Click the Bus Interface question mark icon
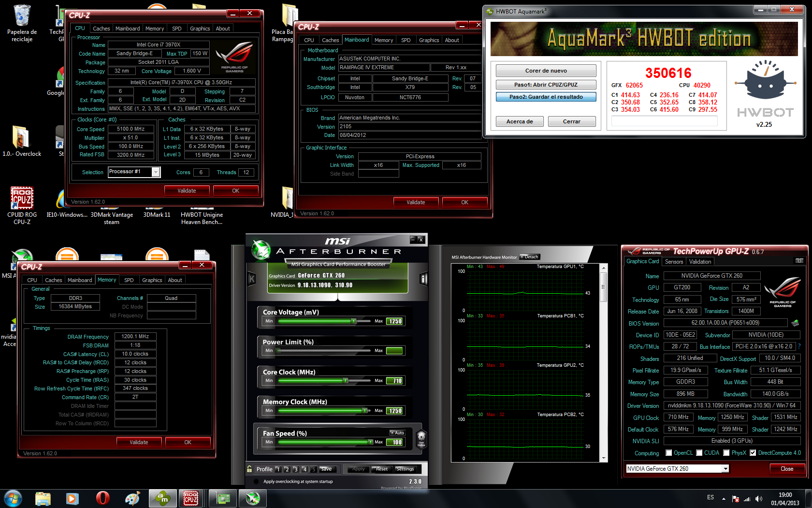This screenshot has width=812, height=508. (799, 346)
